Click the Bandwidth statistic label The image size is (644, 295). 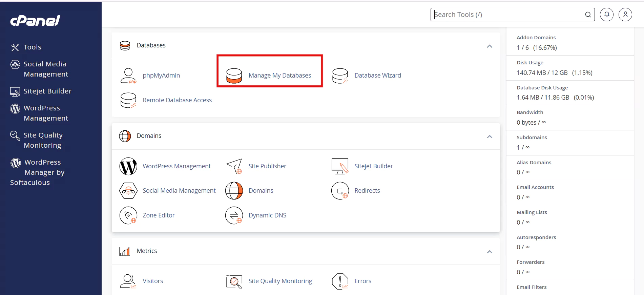click(x=530, y=112)
